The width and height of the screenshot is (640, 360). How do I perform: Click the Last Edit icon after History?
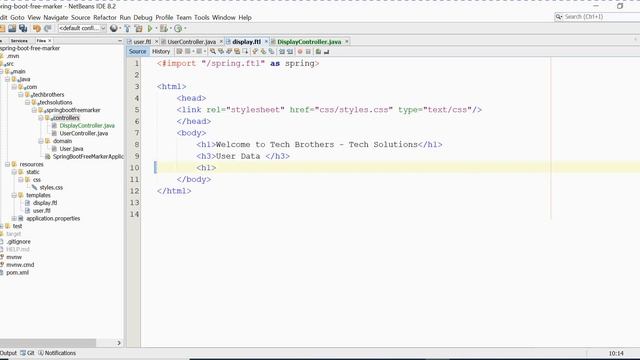(x=179, y=51)
